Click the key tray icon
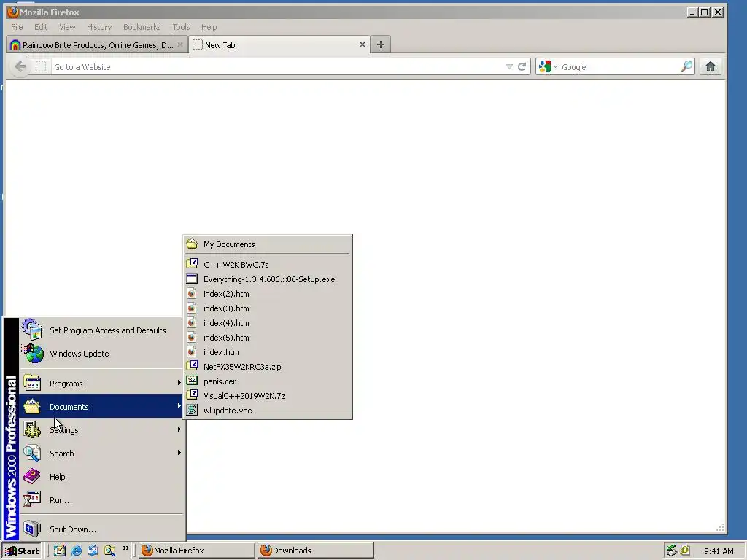 (x=685, y=551)
